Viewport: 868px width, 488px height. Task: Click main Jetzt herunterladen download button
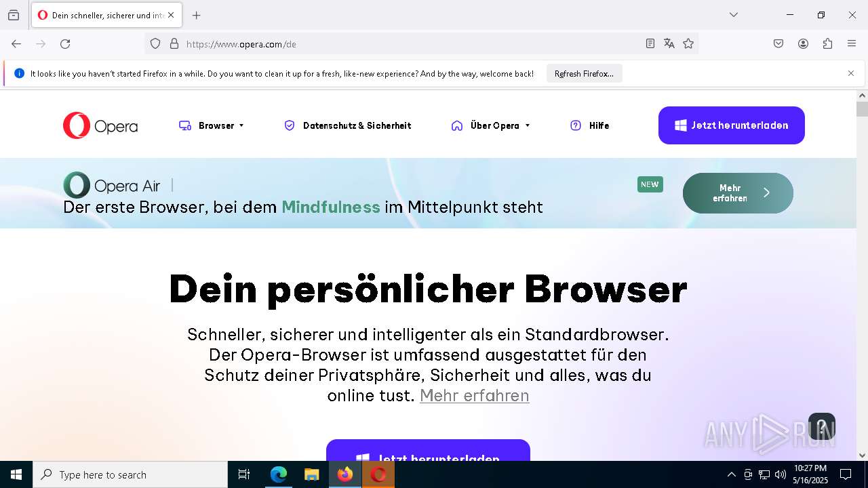pos(428,451)
